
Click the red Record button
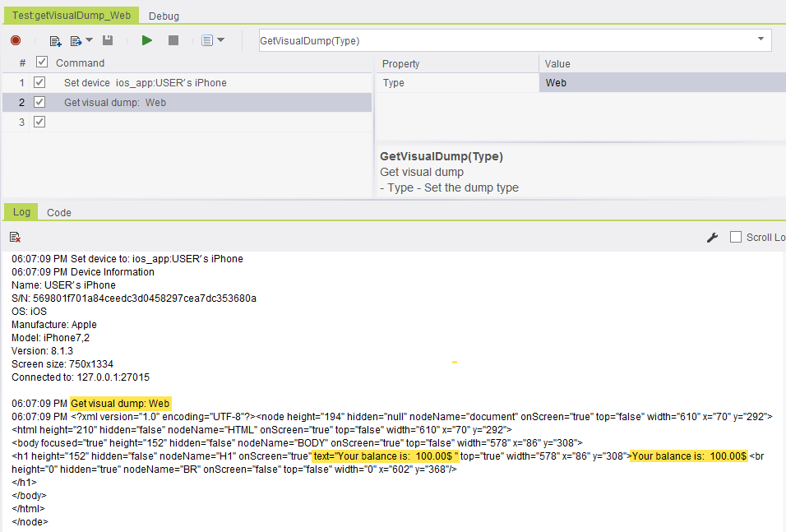pyautogui.click(x=16, y=40)
